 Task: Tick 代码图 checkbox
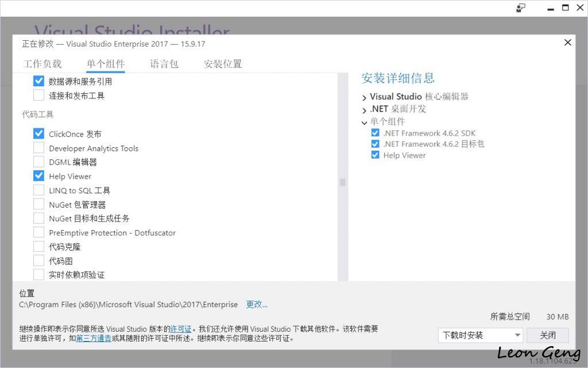(38, 260)
